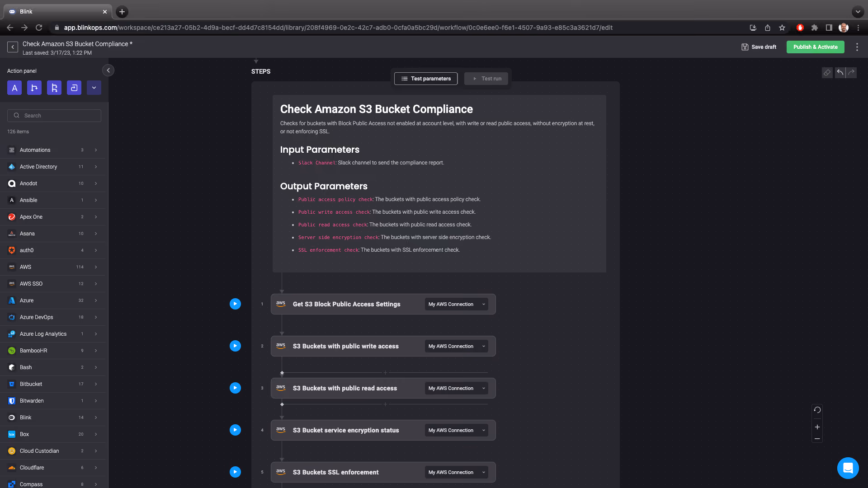Click the loop step icon in action panel
This screenshot has height=488, width=868.
pyautogui.click(x=74, y=88)
